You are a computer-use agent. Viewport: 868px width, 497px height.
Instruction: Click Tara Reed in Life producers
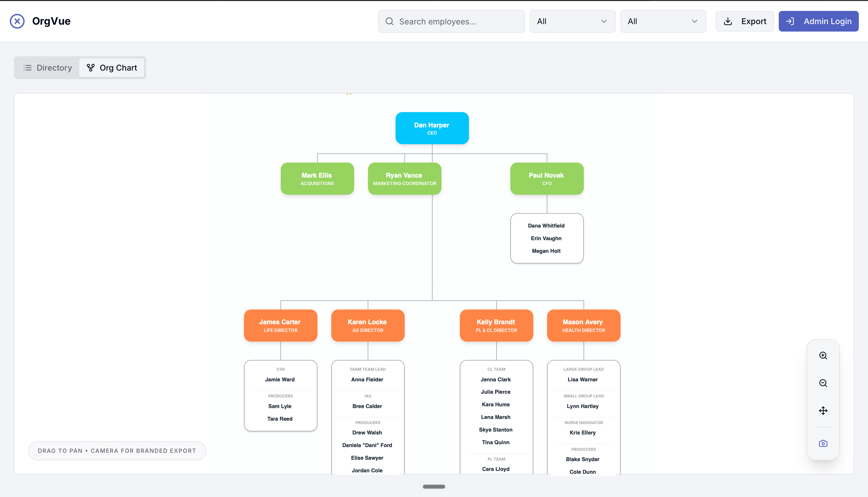[280, 419]
